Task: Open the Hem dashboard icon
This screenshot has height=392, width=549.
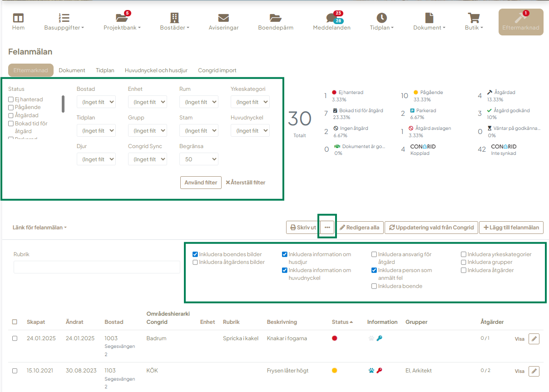Action: coord(18,18)
